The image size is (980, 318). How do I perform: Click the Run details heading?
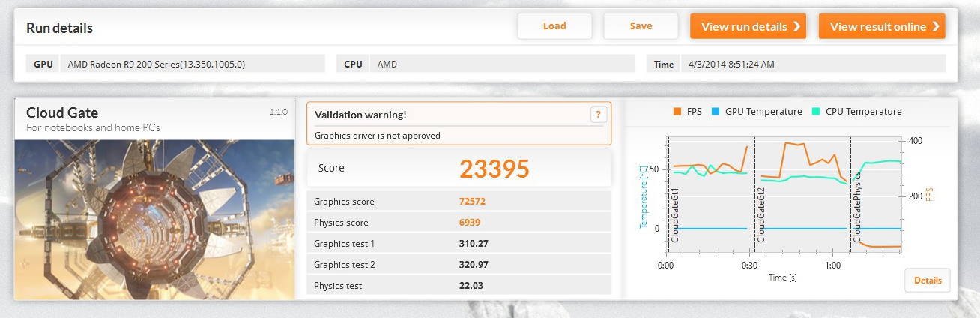(60, 28)
